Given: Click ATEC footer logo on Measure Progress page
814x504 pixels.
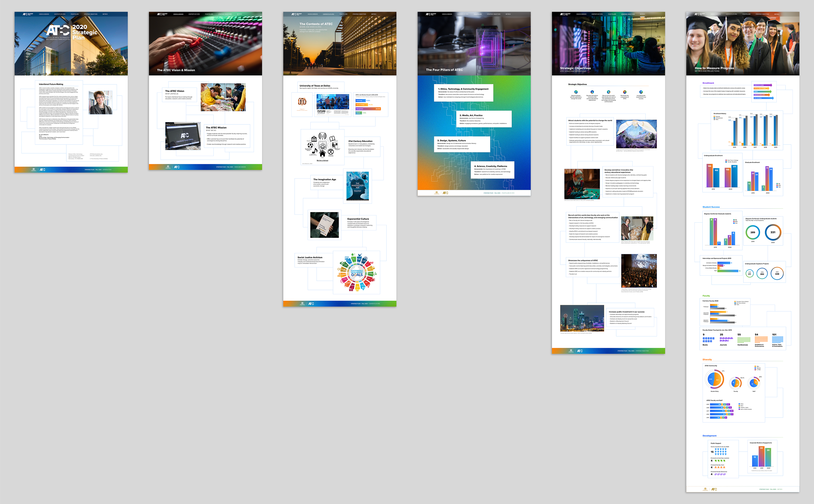Looking at the screenshot, I should click(x=714, y=489).
